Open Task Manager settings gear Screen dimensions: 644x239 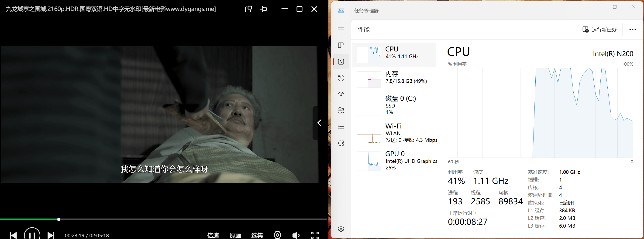[341, 229]
